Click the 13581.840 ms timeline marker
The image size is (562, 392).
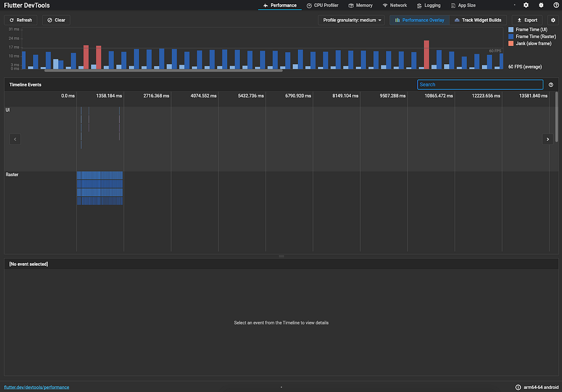pyautogui.click(x=533, y=96)
